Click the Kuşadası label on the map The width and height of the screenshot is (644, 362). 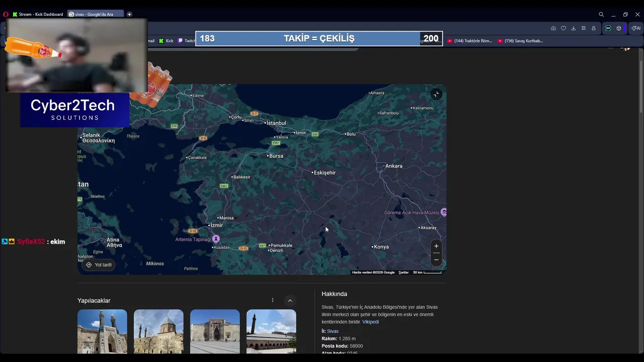(x=222, y=247)
